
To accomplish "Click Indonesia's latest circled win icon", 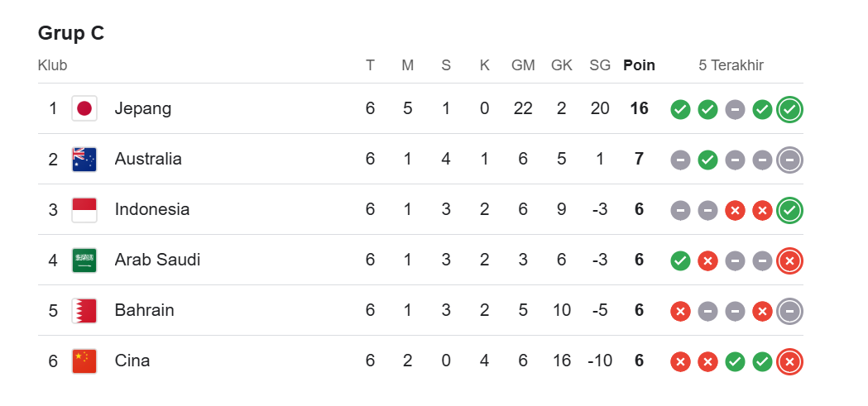I will pos(790,210).
